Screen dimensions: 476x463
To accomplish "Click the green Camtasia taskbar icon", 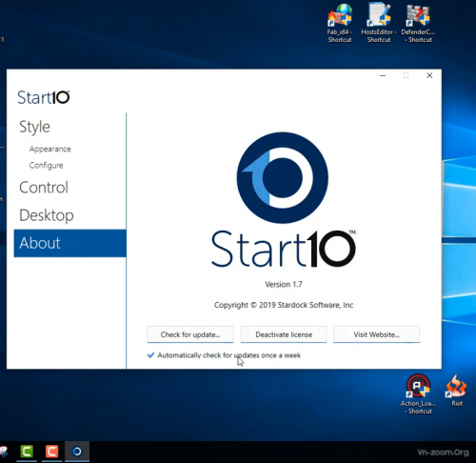I will 27,452.
